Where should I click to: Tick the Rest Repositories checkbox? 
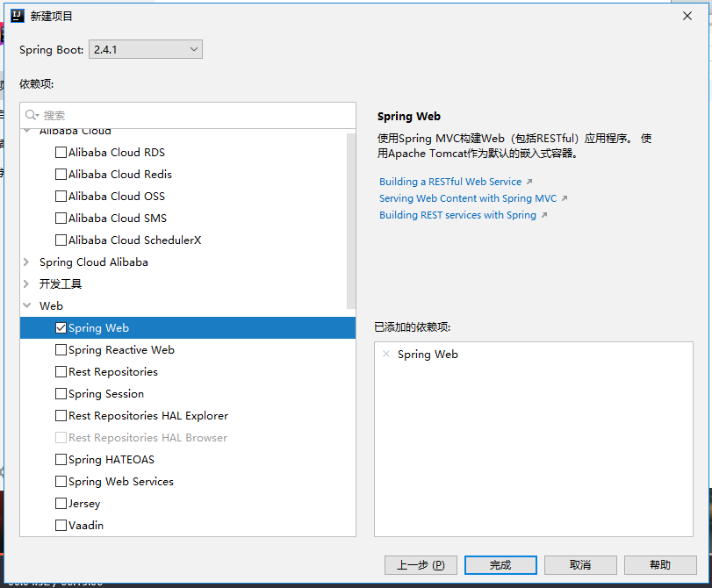pos(61,371)
